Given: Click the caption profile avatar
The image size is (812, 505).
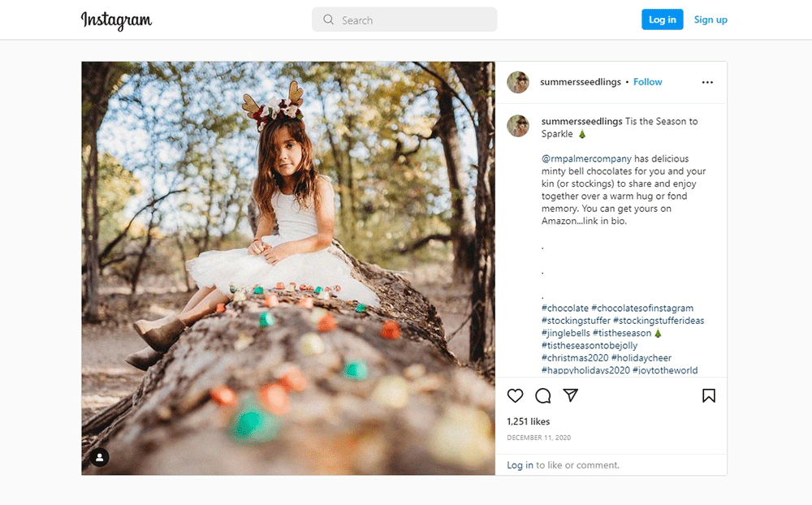Looking at the screenshot, I should (518, 126).
